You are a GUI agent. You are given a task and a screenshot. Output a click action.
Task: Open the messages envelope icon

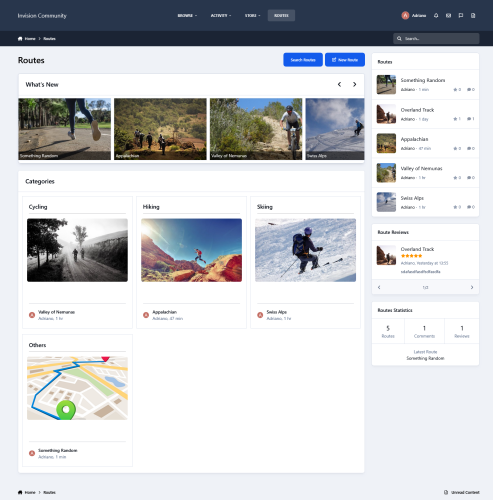(x=448, y=15)
